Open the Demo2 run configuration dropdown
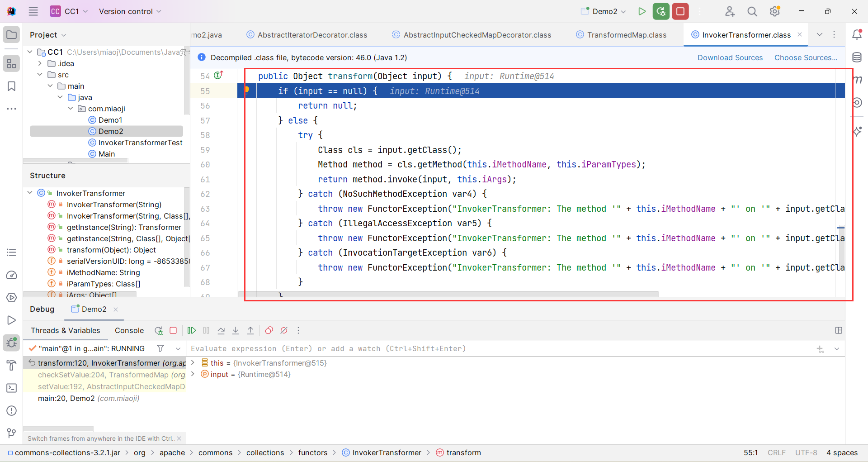This screenshot has width=868, height=462. (604, 12)
